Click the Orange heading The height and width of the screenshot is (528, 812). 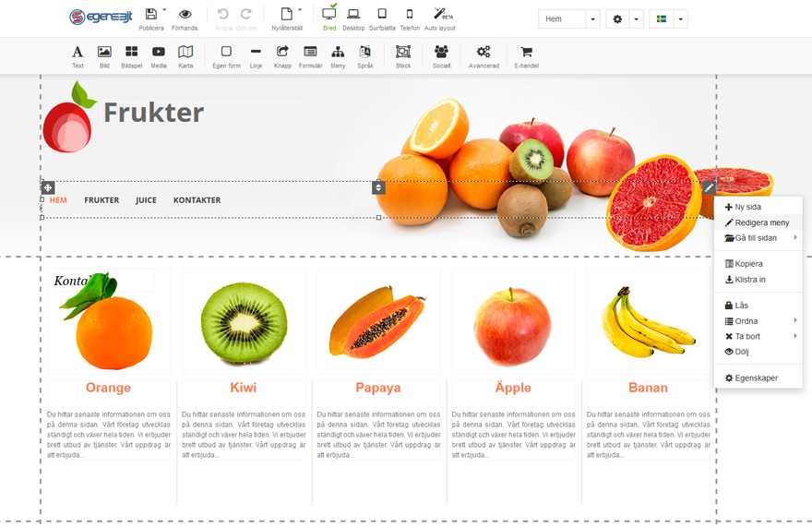click(108, 388)
